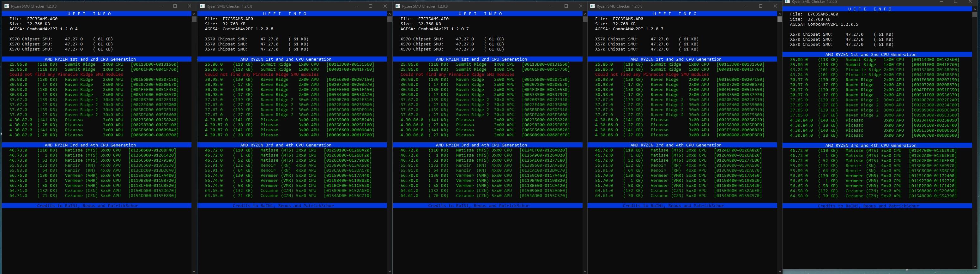980x274 pixels.
Task: Click the 'File: E7C35AMS.AE0' line
Action: click(x=425, y=19)
